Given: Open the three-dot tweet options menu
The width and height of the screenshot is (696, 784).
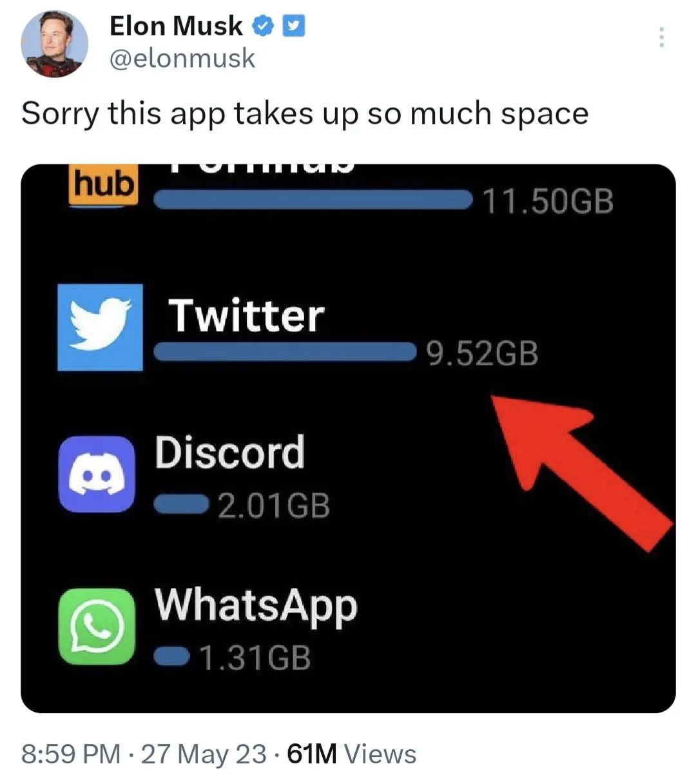Looking at the screenshot, I should [661, 37].
